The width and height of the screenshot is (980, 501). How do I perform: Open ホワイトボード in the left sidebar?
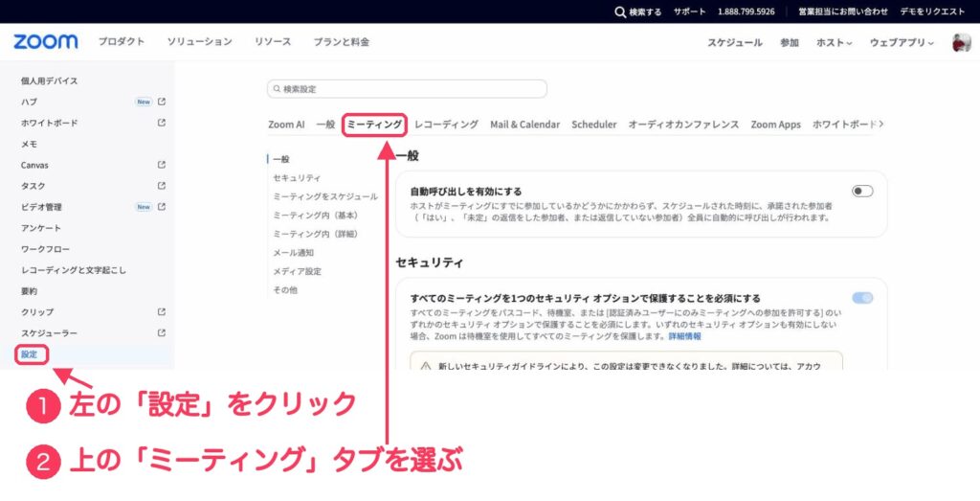(x=50, y=123)
